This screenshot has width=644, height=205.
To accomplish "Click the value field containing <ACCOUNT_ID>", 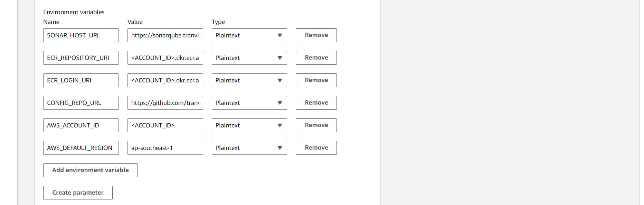I will 165,125.
